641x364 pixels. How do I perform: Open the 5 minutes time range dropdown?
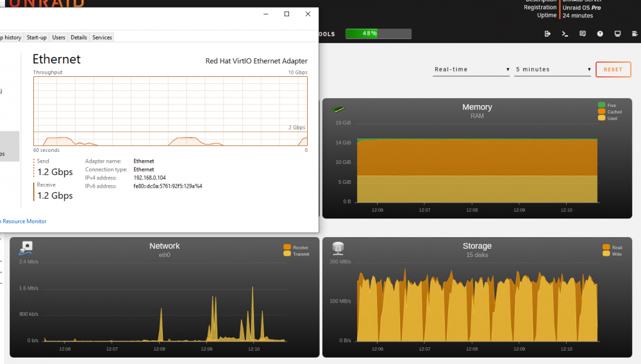pyautogui.click(x=553, y=69)
